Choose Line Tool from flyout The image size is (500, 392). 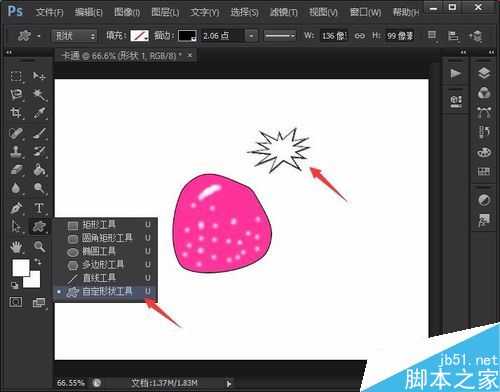pyautogui.click(x=105, y=278)
